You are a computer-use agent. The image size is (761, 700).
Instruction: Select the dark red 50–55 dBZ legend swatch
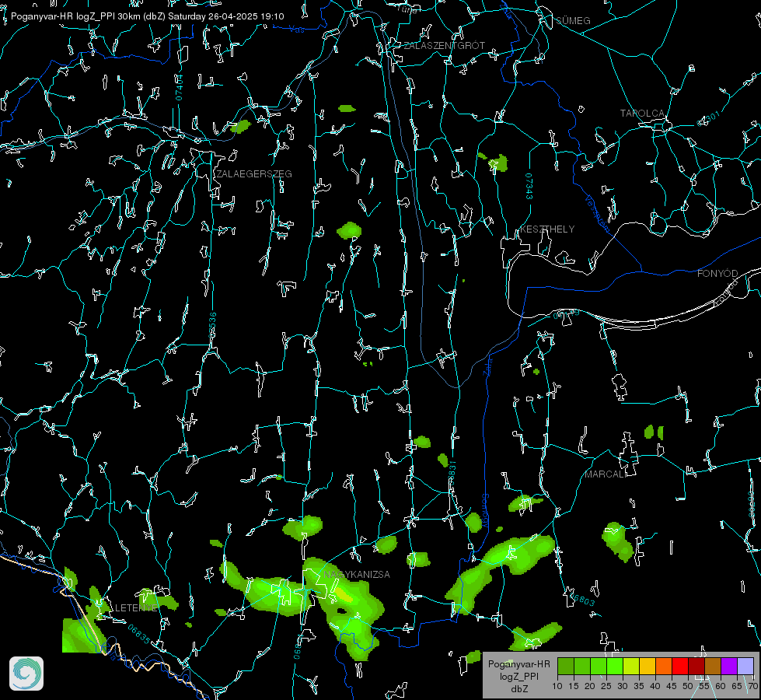point(696,667)
